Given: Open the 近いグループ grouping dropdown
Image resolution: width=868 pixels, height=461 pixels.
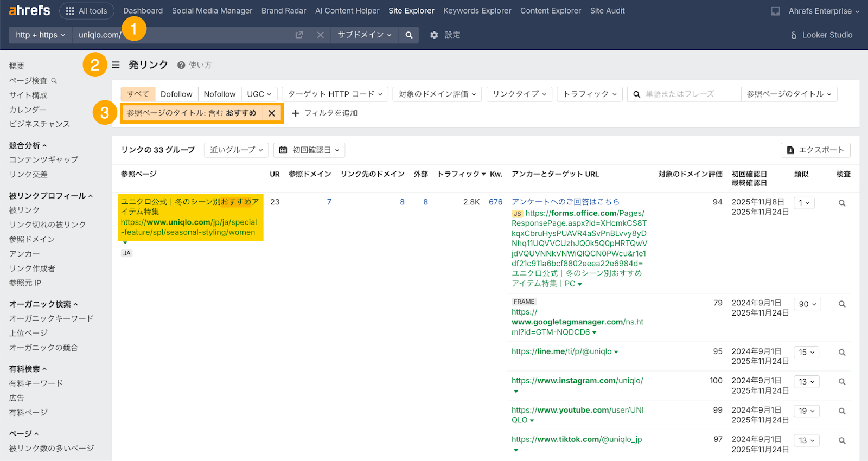Looking at the screenshot, I should [236, 150].
